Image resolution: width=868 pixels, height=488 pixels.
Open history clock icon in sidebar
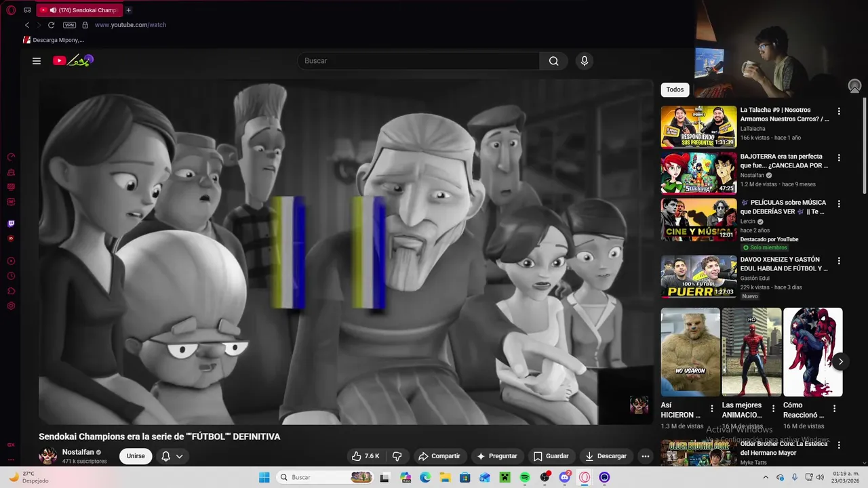click(11, 276)
